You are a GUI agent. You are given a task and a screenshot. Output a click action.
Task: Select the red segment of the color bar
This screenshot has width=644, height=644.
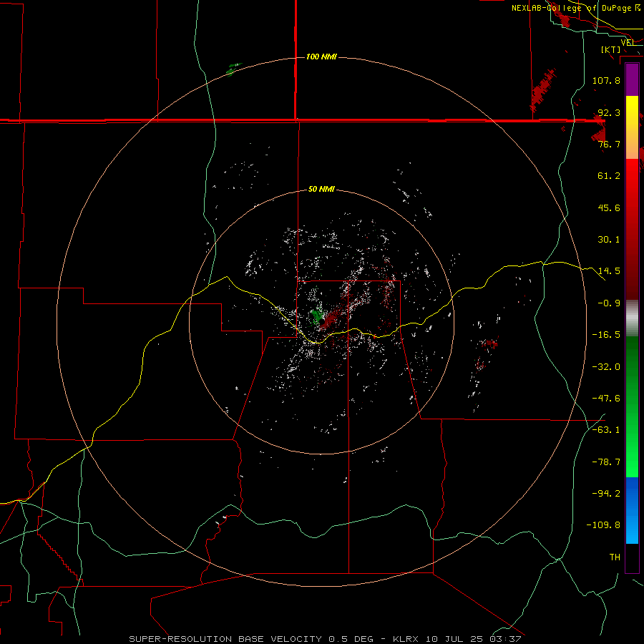(632, 229)
